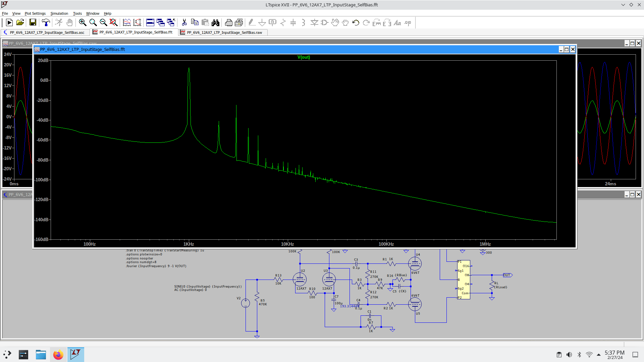The image size is (644, 362).
Task: Select the Diode placement tool
Action: 314,22
